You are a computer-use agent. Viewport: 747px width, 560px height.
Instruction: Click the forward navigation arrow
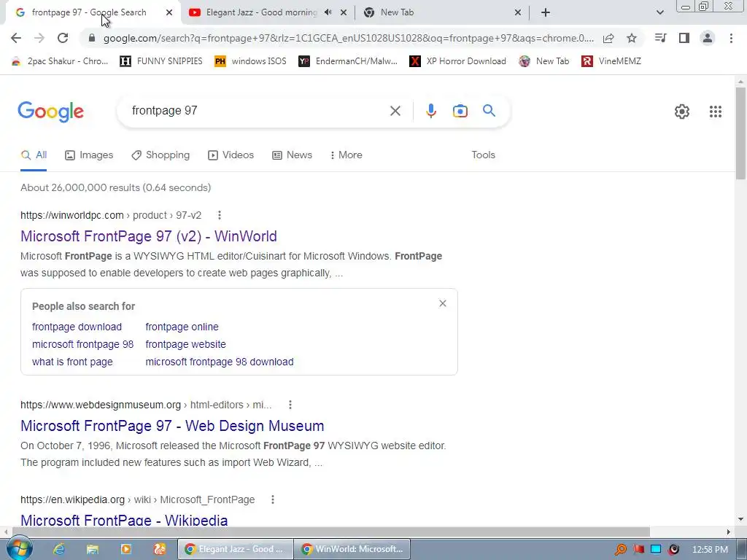[x=39, y=38]
